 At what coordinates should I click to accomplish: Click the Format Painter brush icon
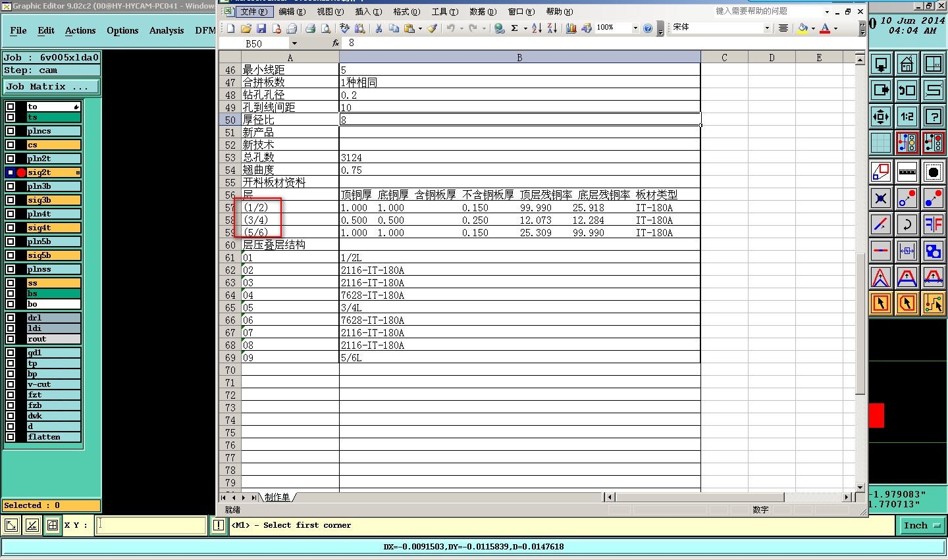tap(432, 28)
